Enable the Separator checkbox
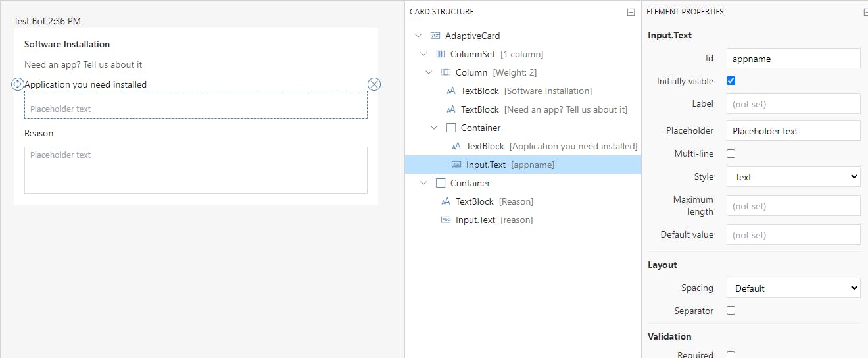Screen dimensions: 868x358 [731, 310]
